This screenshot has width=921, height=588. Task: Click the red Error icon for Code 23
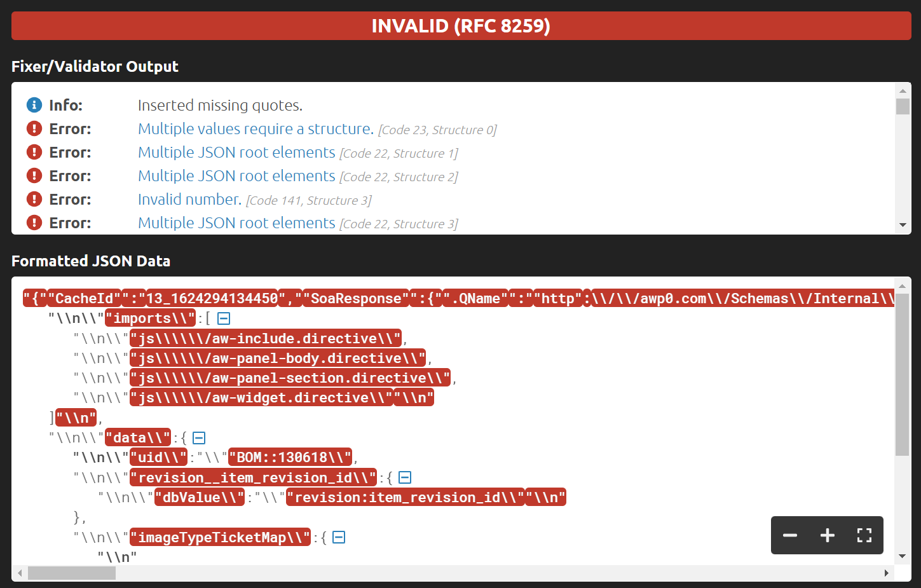(34, 128)
